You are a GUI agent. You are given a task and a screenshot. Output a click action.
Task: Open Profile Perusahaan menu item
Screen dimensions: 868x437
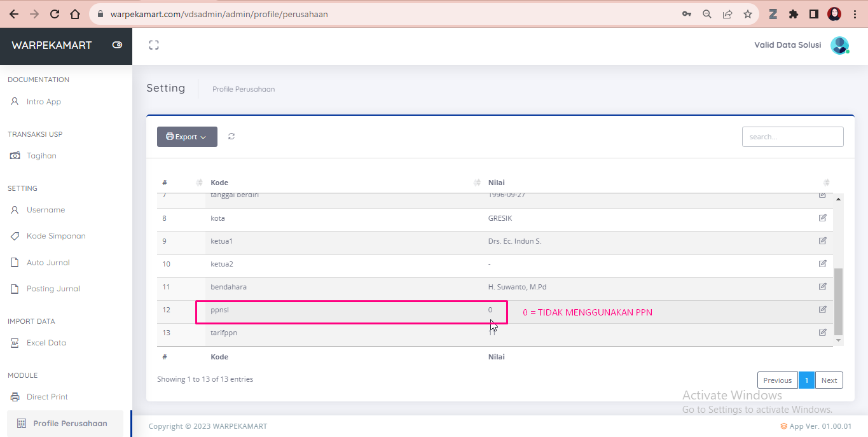(65, 424)
